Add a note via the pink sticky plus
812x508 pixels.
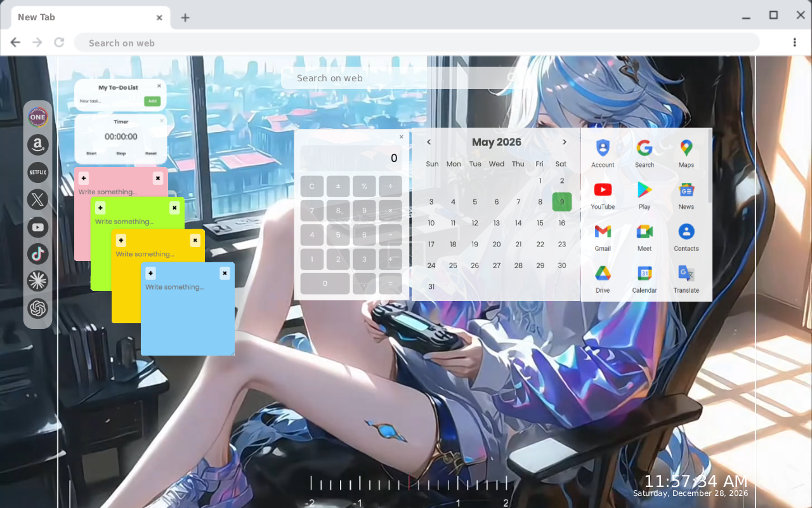click(x=84, y=178)
